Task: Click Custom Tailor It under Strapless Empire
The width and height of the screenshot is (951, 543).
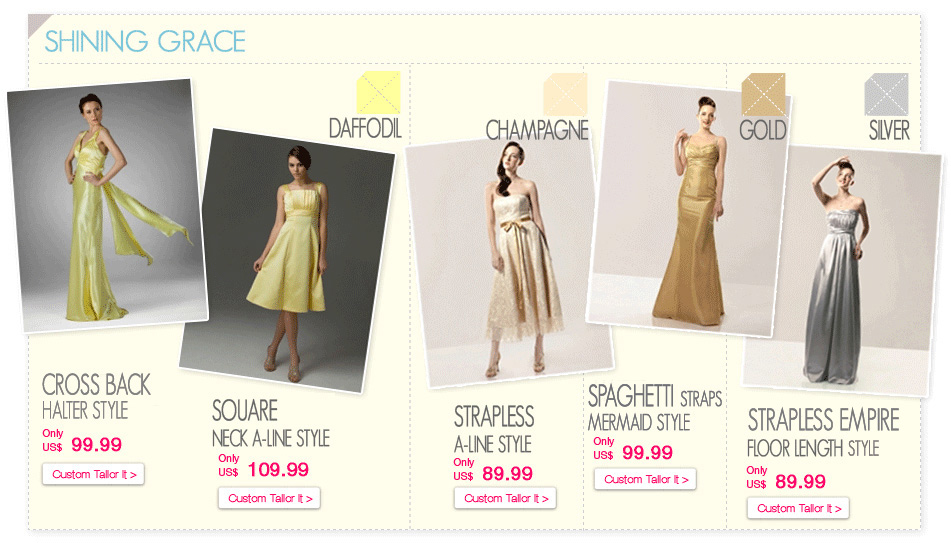Action: click(x=798, y=508)
